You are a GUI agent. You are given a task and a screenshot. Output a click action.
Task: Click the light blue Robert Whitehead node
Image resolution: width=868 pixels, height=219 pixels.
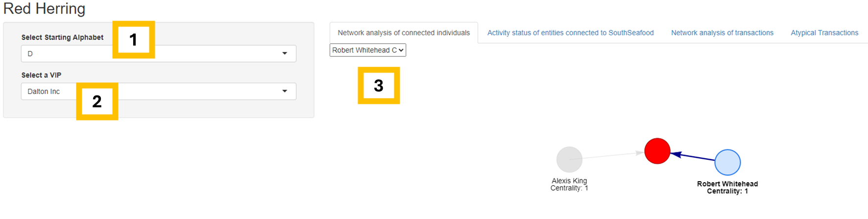coord(727,162)
